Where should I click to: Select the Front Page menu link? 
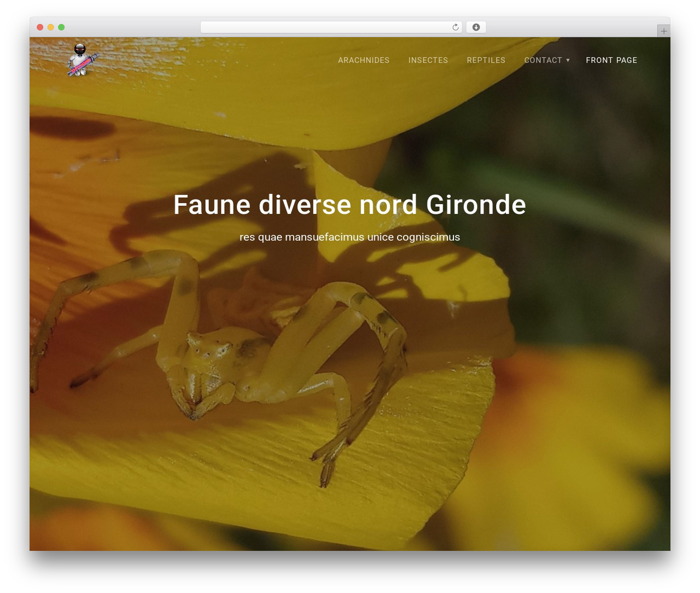pos(611,60)
